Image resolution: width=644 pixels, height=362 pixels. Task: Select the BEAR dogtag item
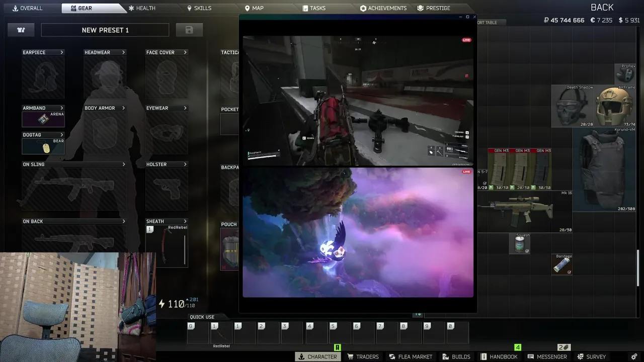43,146
